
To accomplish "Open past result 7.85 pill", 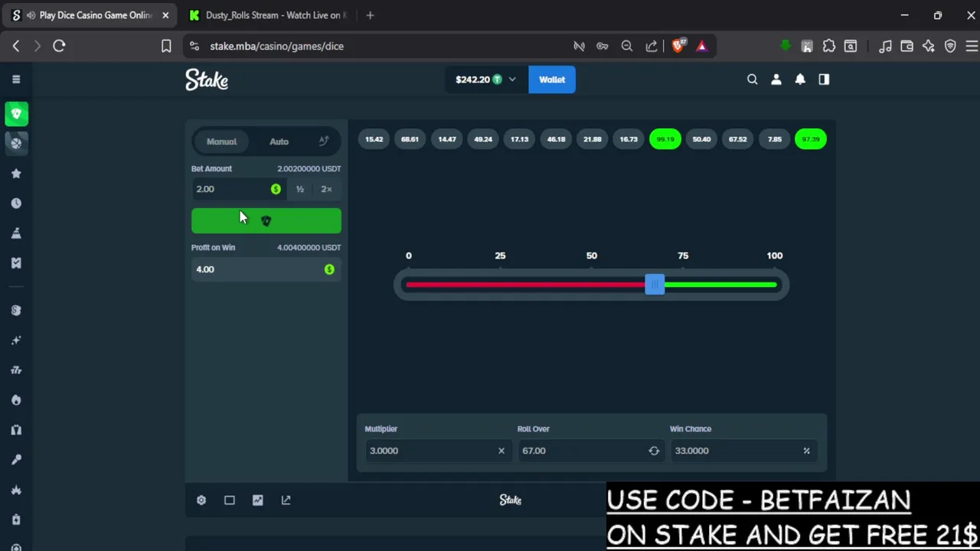I will click(x=775, y=139).
